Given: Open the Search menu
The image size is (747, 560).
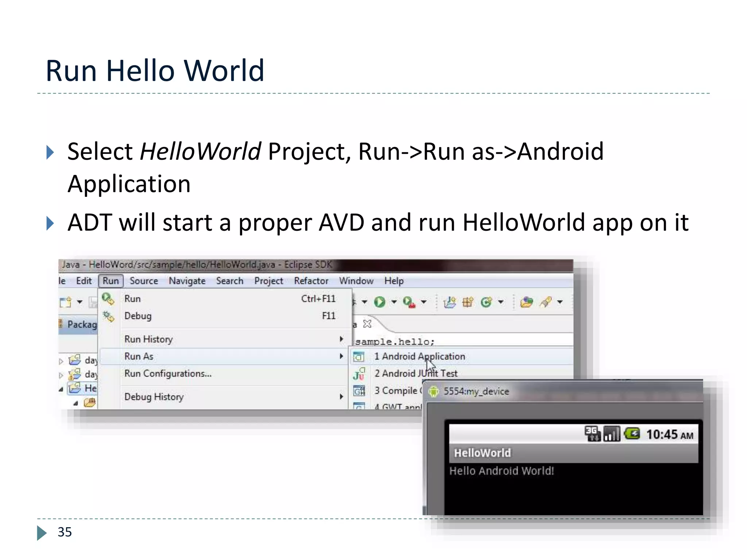Looking at the screenshot, I should (230, 281).
